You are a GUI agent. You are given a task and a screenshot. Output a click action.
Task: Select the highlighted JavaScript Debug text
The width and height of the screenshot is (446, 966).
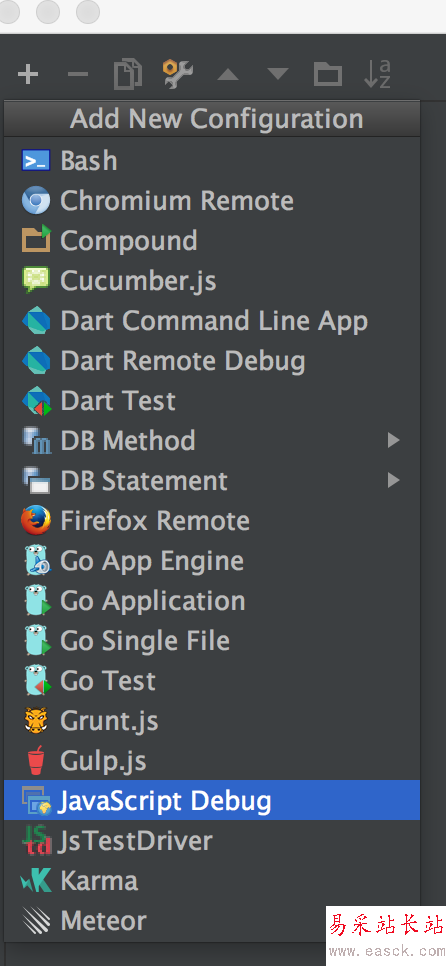pos(164,802)
